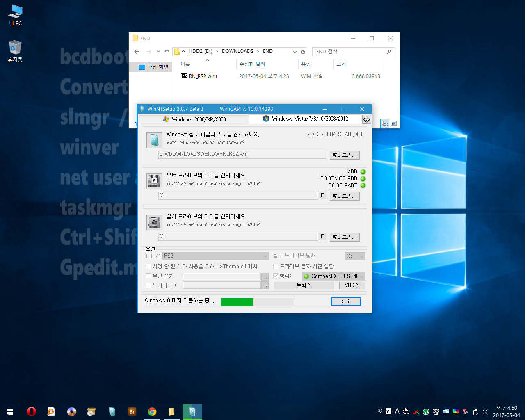Expand hidden path chevron in address bar
Image resolution: width=525 pixels, height=420 pixels.
click(x=184, y=51)
